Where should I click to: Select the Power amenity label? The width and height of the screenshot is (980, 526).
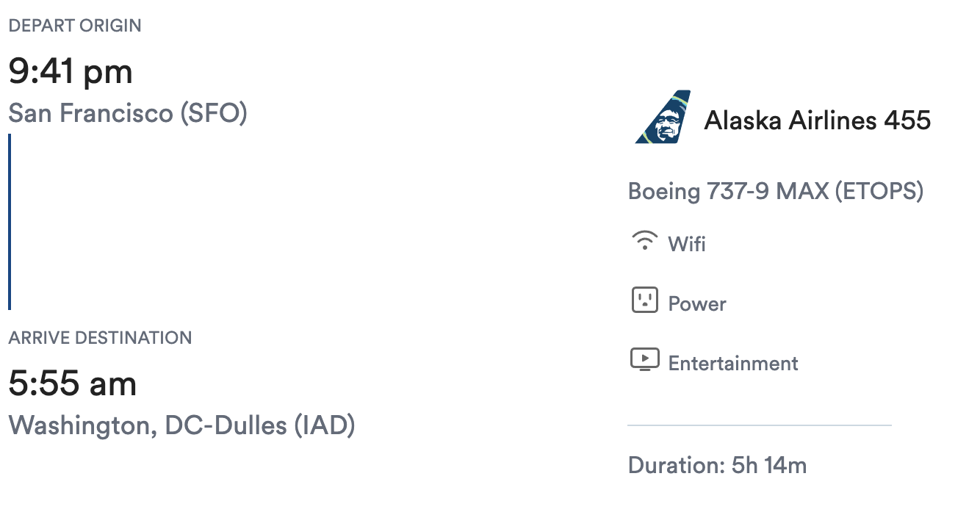(697, 303)
